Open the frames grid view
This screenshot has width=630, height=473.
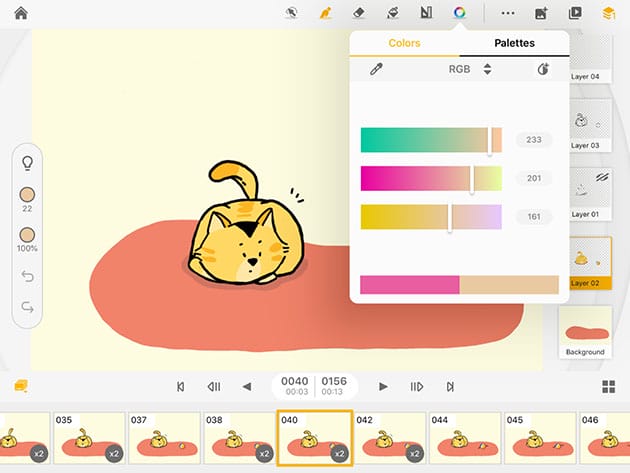tap(608, 387)
